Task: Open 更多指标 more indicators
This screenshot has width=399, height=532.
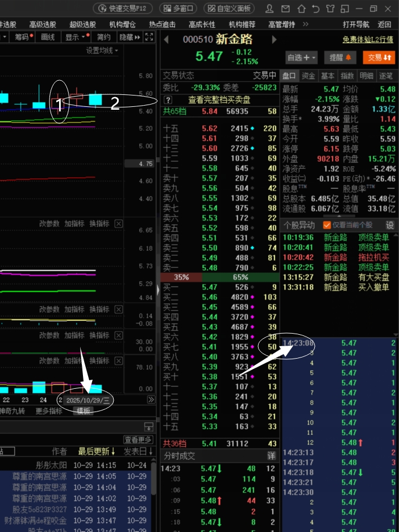Action: pyautogui.click(x=49, y=411)
